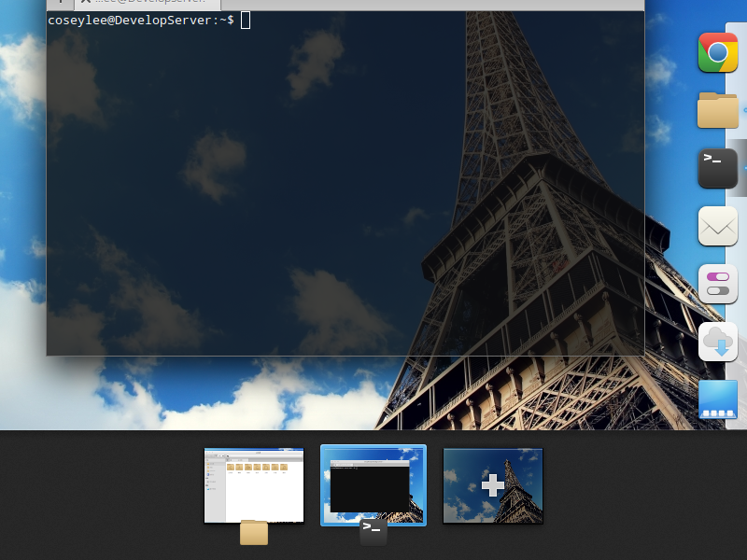Add a new terminal tab
747x560 pixels.
pos(61,3)
